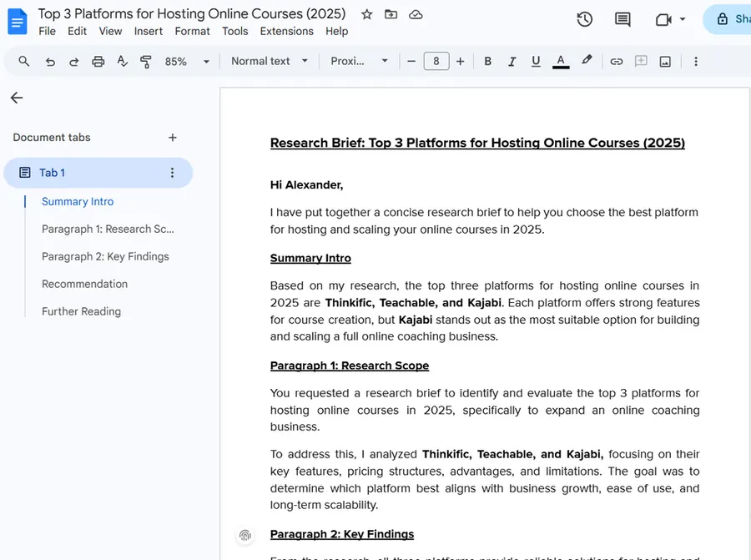Redo the last action
Image resolution: width=751 pixels, height=560 pixels.
click(73, 62)
